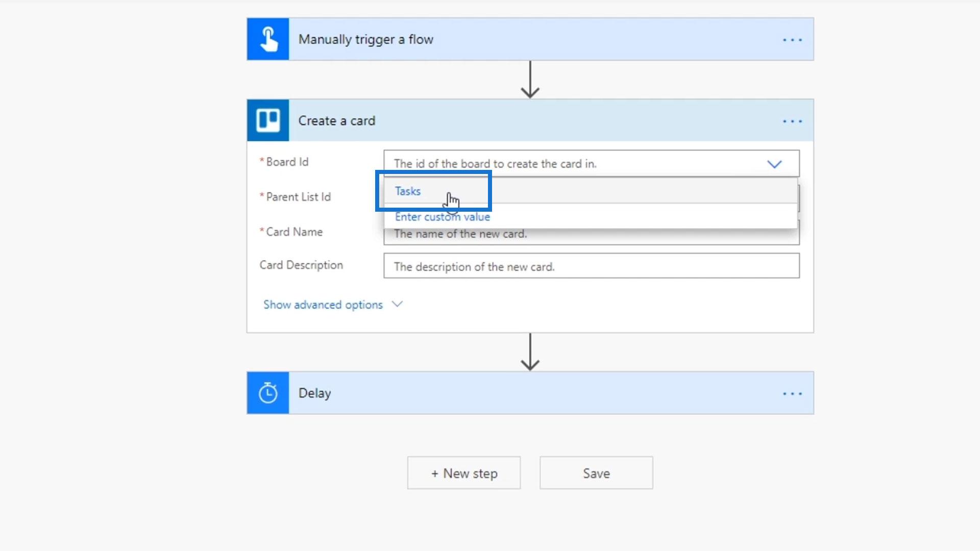Expand the chevron beside Show advanced options
The width and height of the screenshot is (980, 551).
tap(397, 304)
